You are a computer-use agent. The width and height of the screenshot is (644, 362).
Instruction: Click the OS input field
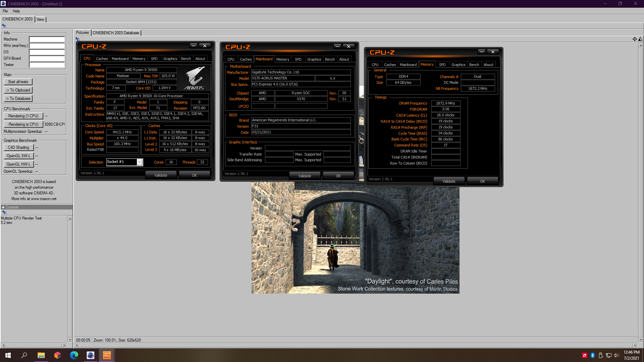click(47, 52)
